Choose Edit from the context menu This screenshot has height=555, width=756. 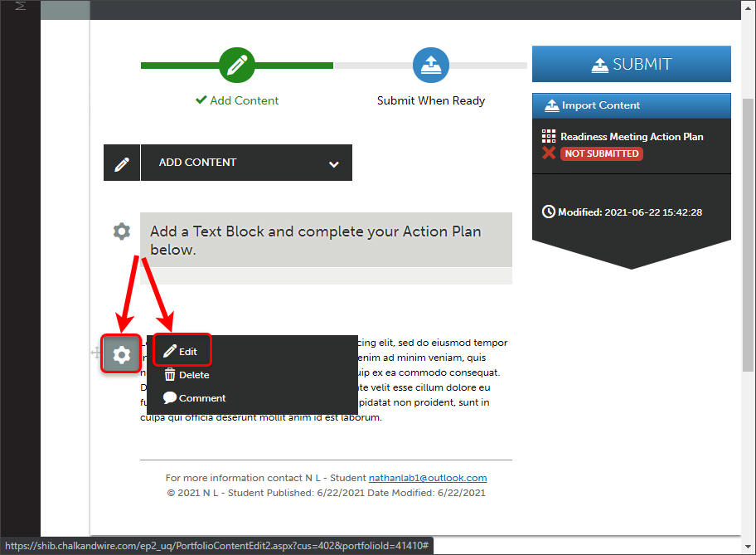(182, 350)
